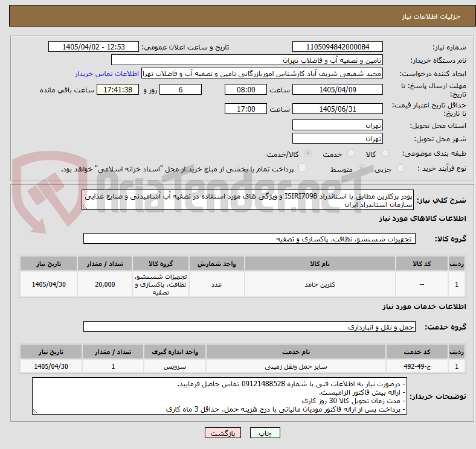Click the نام خدمت column header
The image size is (476, 449).
(296, 352)
